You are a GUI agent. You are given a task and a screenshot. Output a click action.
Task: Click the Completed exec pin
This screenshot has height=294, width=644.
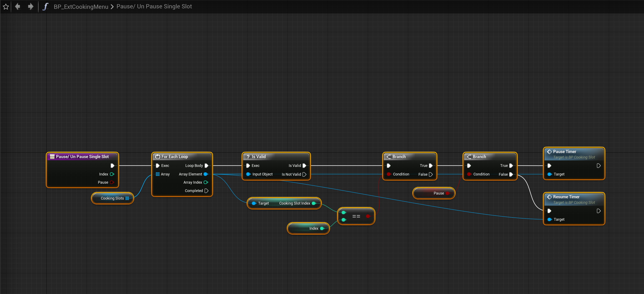pos(206,191)
